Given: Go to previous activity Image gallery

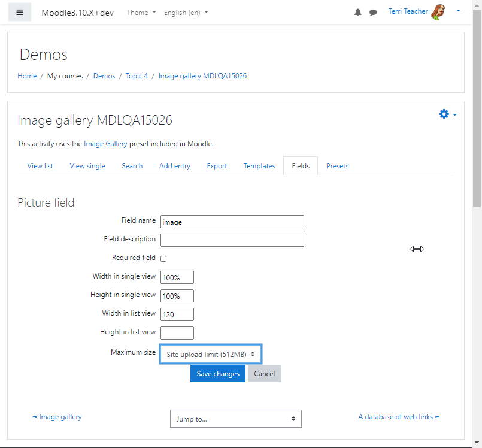Looking at the screenshot, I should [x=57, y=417].
